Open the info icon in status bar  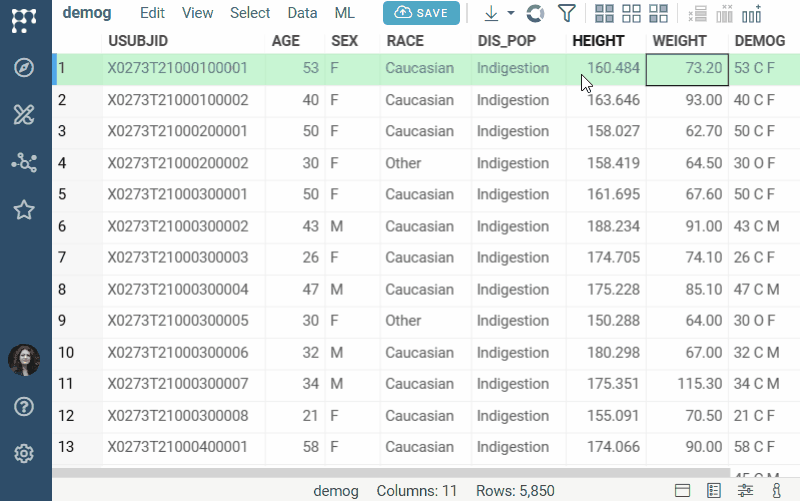777,490
